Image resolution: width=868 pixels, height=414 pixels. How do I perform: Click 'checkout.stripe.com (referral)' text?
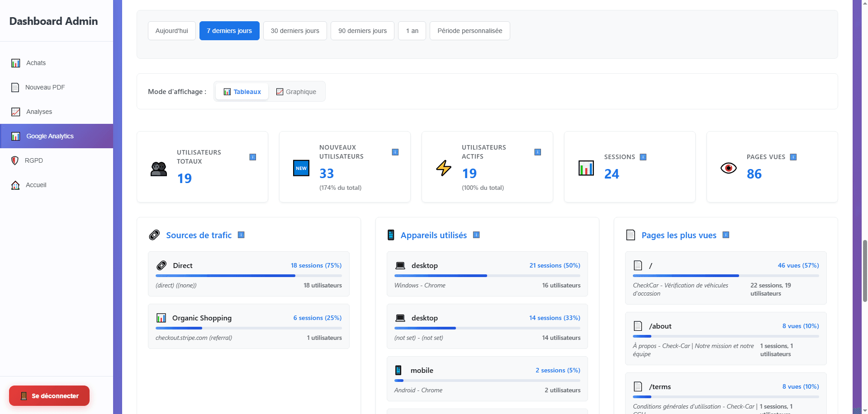coord(194,338)
